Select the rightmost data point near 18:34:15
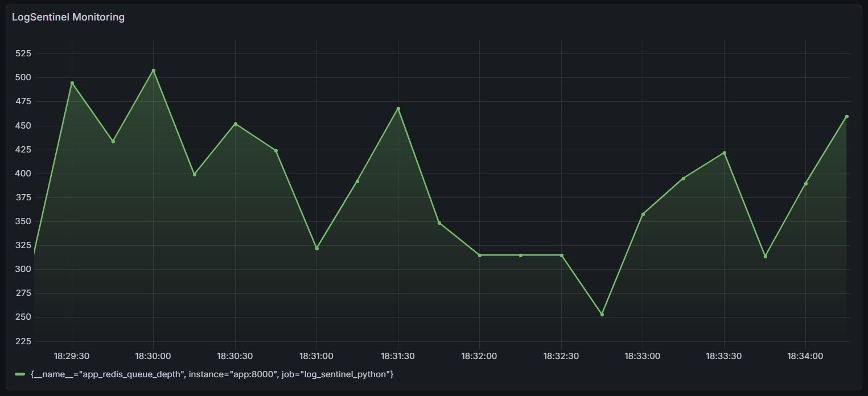Viewport: 868px width, 396px height. 846,116
